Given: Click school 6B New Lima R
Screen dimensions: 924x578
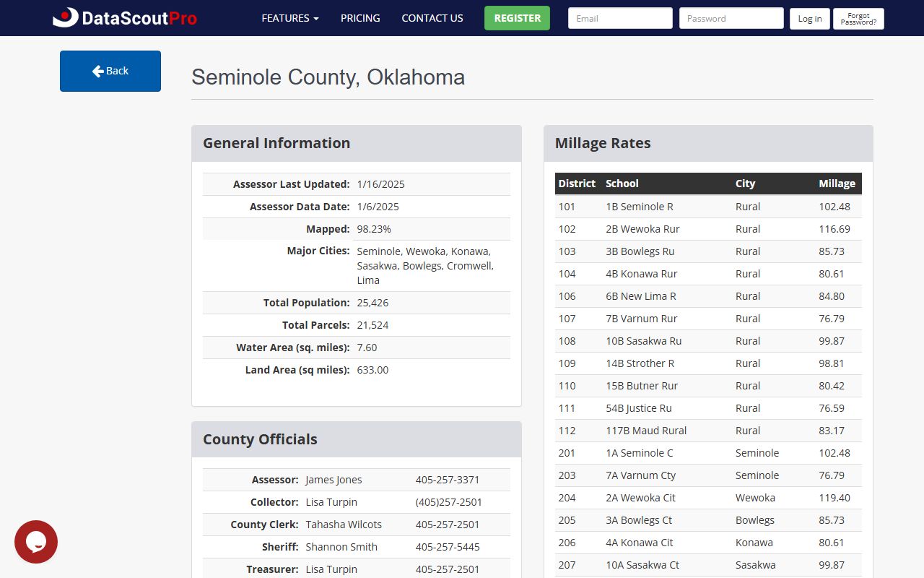Looking at the screenshot, I should [x=641, y=296].
